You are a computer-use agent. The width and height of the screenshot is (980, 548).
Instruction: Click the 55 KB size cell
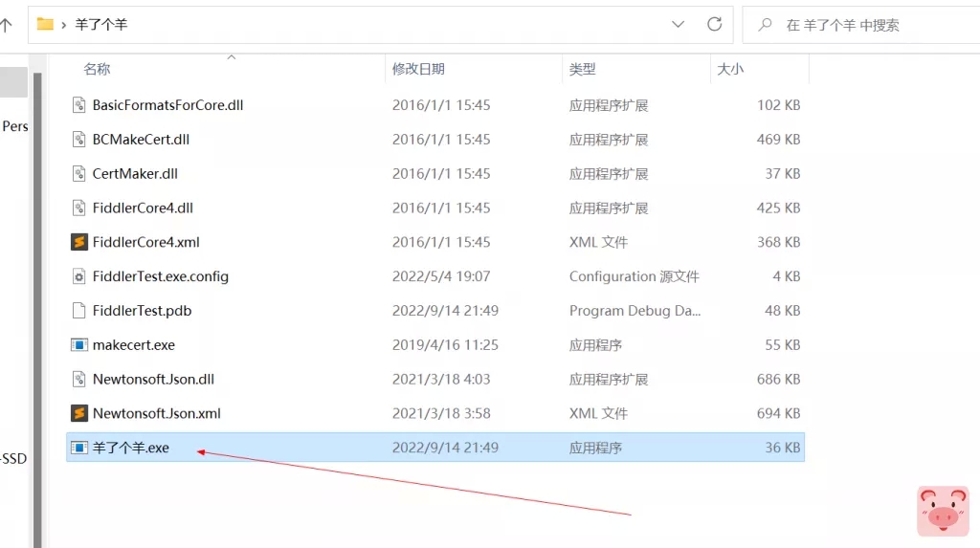click(783, 345)
